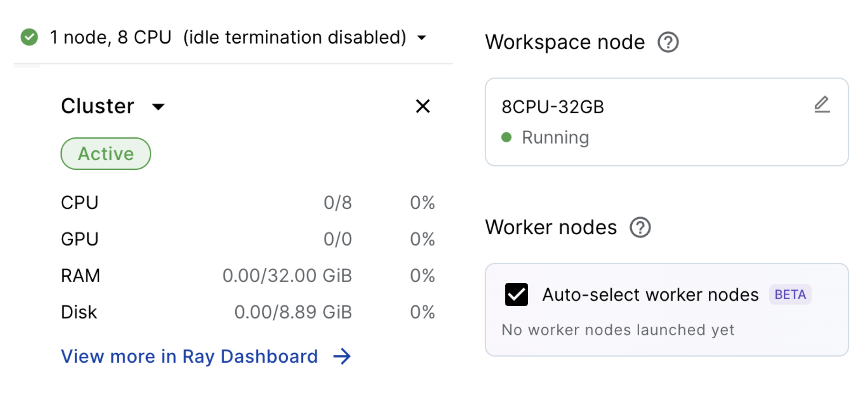Click the RAM usage row
This screenshot has height=393, width=868.
[x=247, y=275]
